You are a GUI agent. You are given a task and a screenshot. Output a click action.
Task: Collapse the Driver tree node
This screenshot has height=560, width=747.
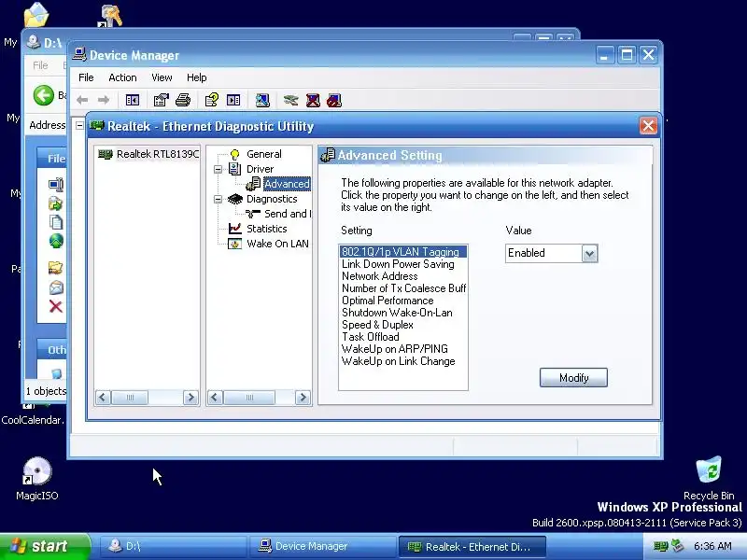coord(218,169)
